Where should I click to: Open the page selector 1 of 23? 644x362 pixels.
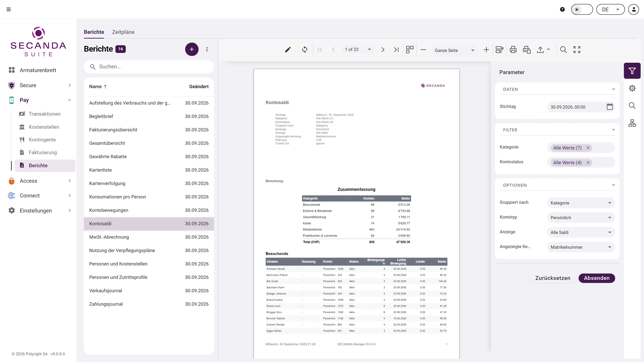[x=358, y=50]
